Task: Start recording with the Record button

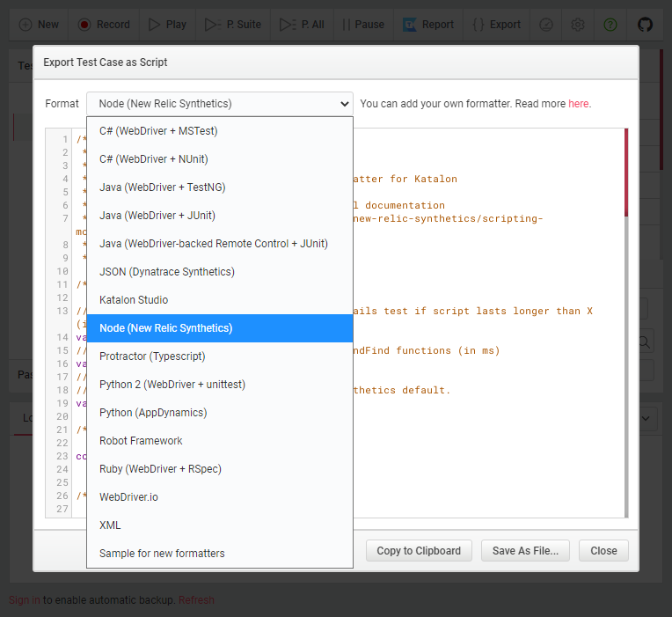Action: click(x=104, y=25)
